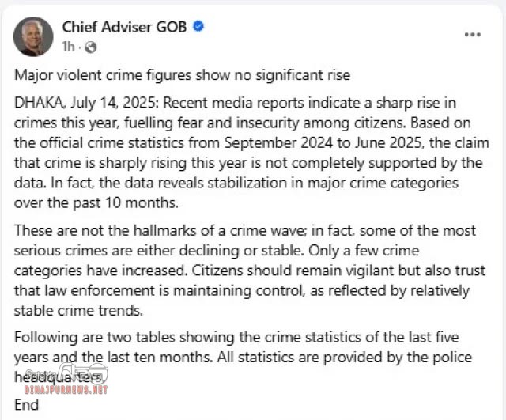Click 'All statistics are provided by the police'
This screenshot has width=506, height=420.
(345, 358)
